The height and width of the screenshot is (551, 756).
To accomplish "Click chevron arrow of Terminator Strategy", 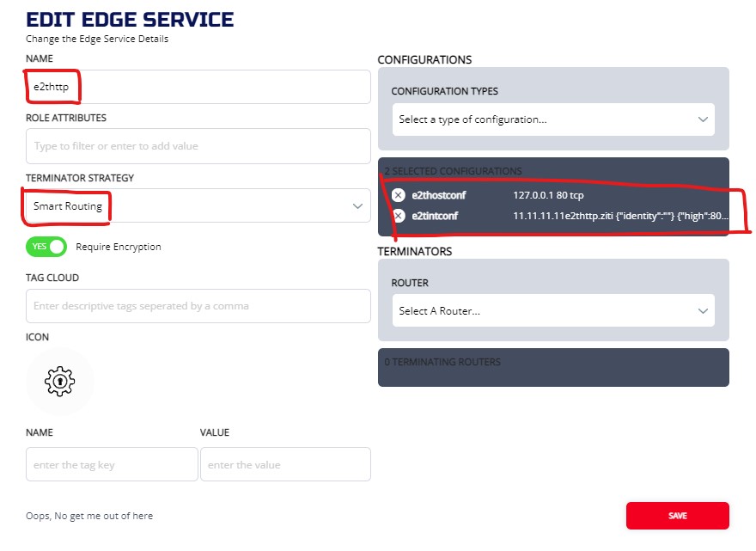I will click(357, 206).
